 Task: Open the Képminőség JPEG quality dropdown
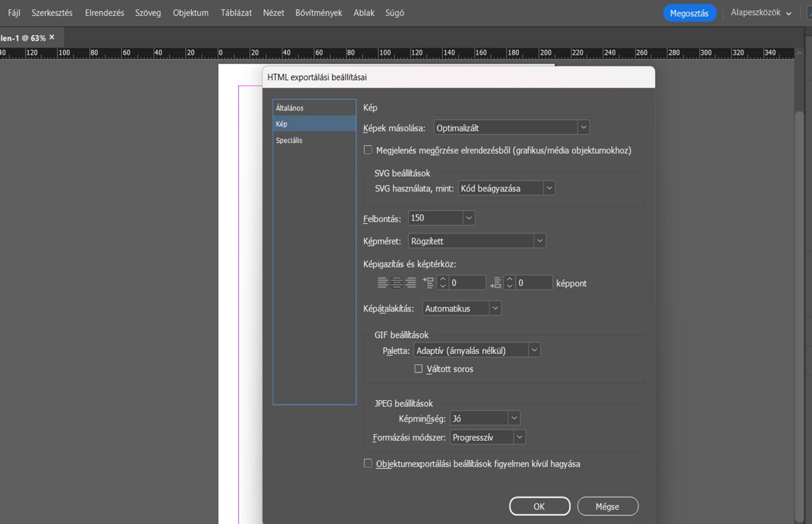[x=514, y=418]
